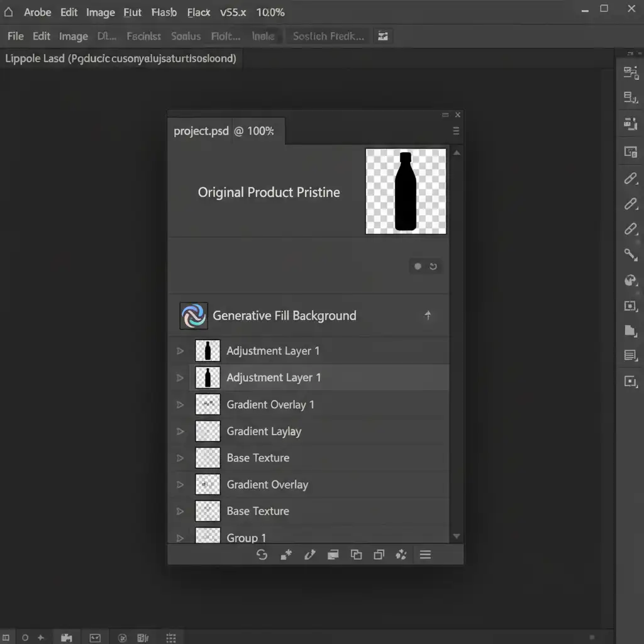Click the Generative Fill swirl icon
The image size is (644, 644).
[193, 316]
